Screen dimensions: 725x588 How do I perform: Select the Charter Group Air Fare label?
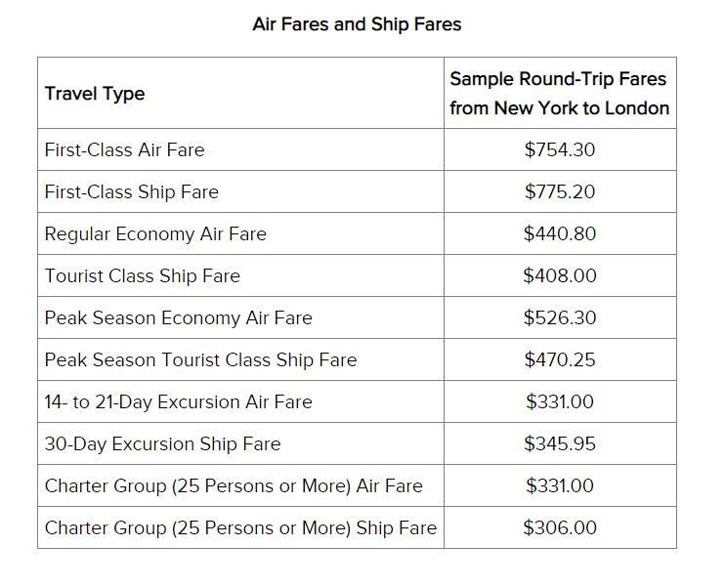click(x=234, y=486)
